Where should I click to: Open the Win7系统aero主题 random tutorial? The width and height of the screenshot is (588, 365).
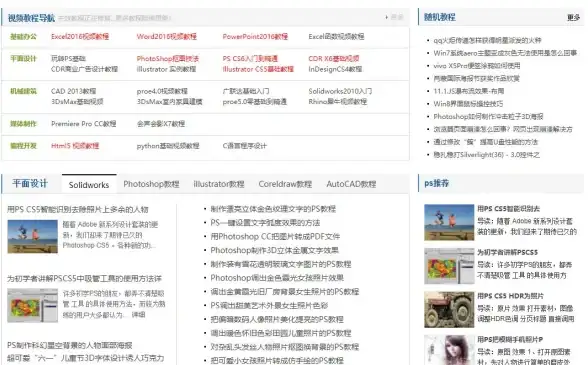pyautogui.click(x=505, y=53)
